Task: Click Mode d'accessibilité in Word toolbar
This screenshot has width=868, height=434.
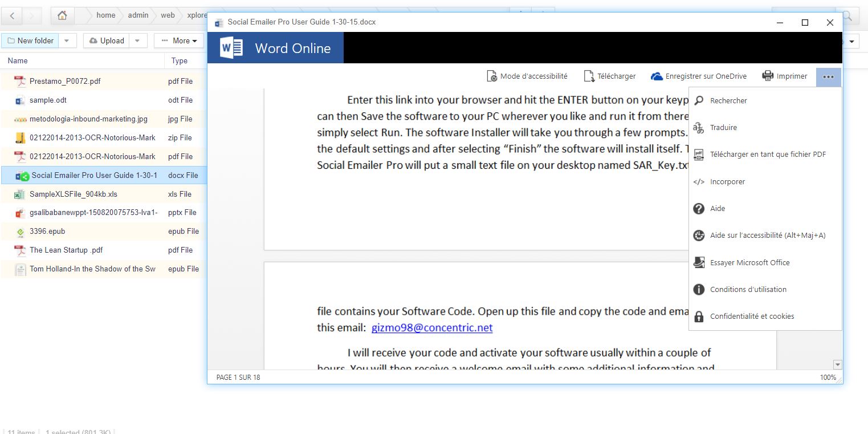Action: 527,76
